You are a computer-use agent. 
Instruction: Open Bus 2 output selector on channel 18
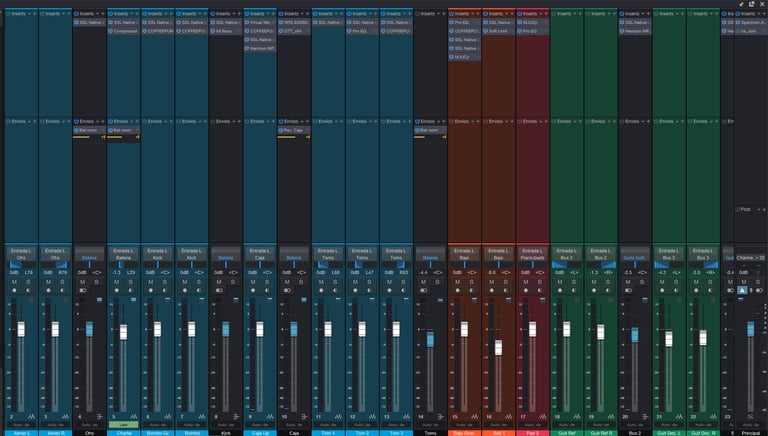pyautogui.click(x=567, y=257)
